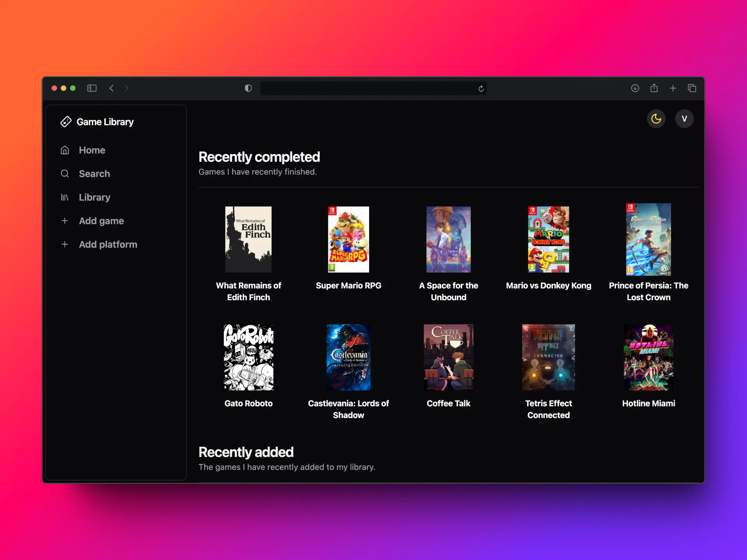The image size is (747, 560).
Task: Open the Home sidebar link
Action: tap(92, 150)
